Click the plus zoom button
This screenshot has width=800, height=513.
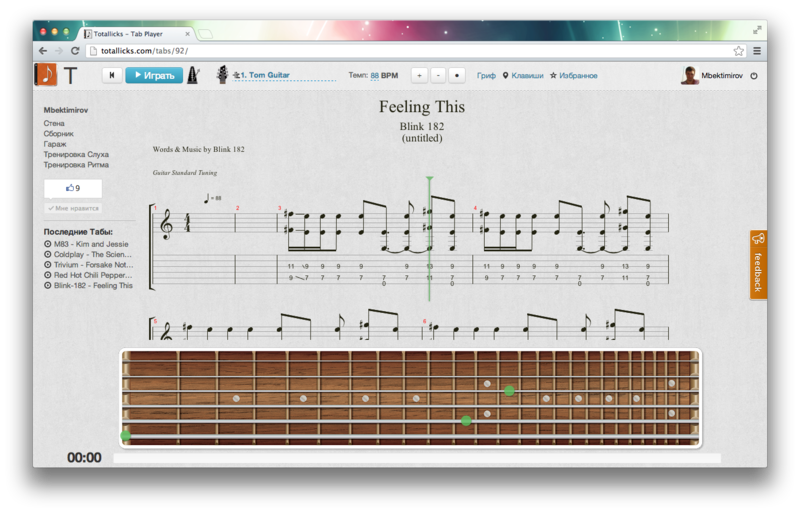(x=419, y=76)
